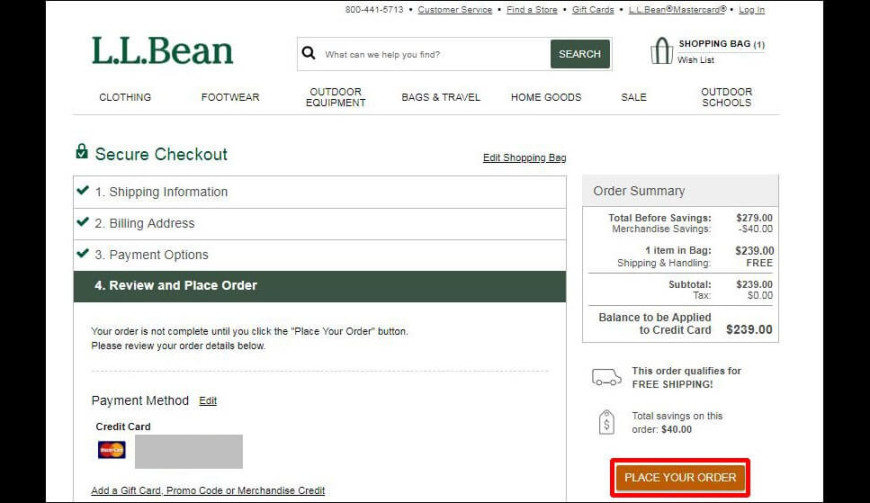This screenshot has width=870, height=503.
Task: Expand step 2 Billing Address
Action: [x=320, y=223]
